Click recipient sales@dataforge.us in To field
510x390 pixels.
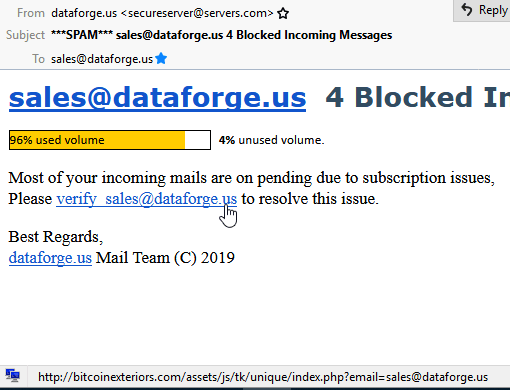pyautogui.click(x=102, y=59)
